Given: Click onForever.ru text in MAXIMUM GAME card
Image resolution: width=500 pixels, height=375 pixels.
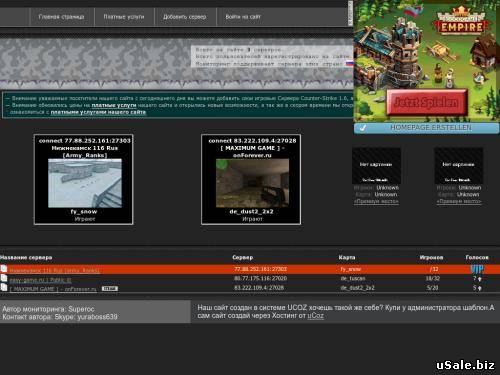Looking at the screenshot, I should pos(252,155).
